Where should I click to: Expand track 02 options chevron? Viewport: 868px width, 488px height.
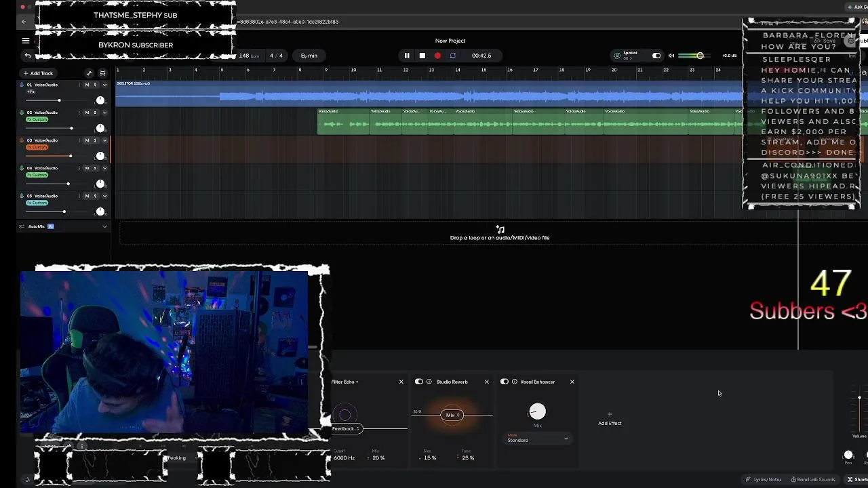[104, 113]
